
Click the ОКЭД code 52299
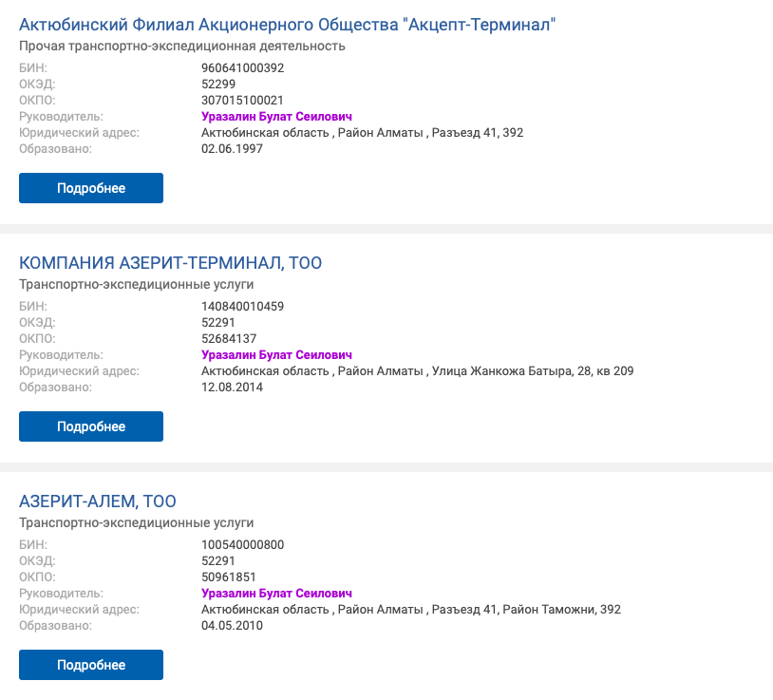point(218,85)
